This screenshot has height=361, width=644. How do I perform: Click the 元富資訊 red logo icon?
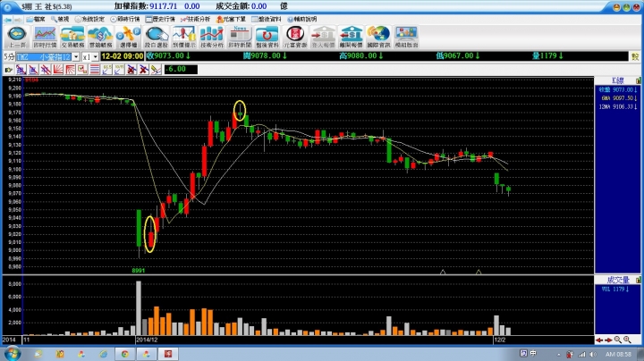(295, 37)
